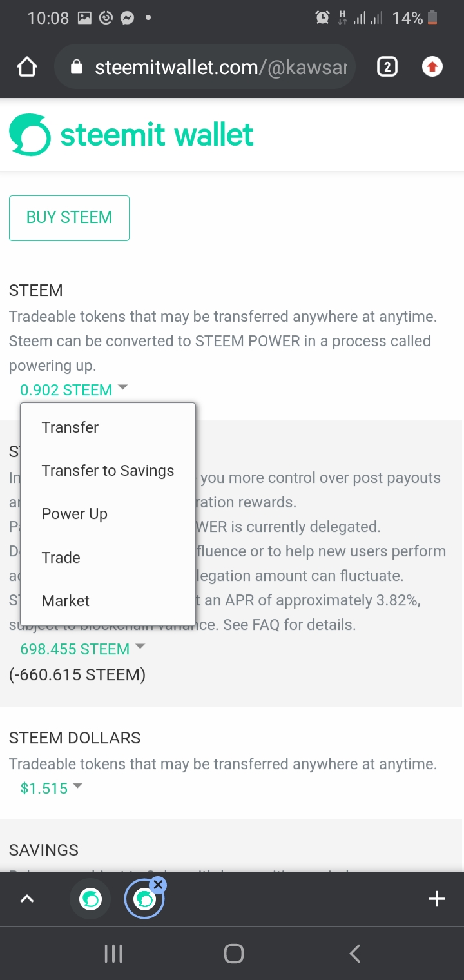Click the Steemit wallet logo icon
The height and width of the screenshot is (980, 464).
pos(30,135)
